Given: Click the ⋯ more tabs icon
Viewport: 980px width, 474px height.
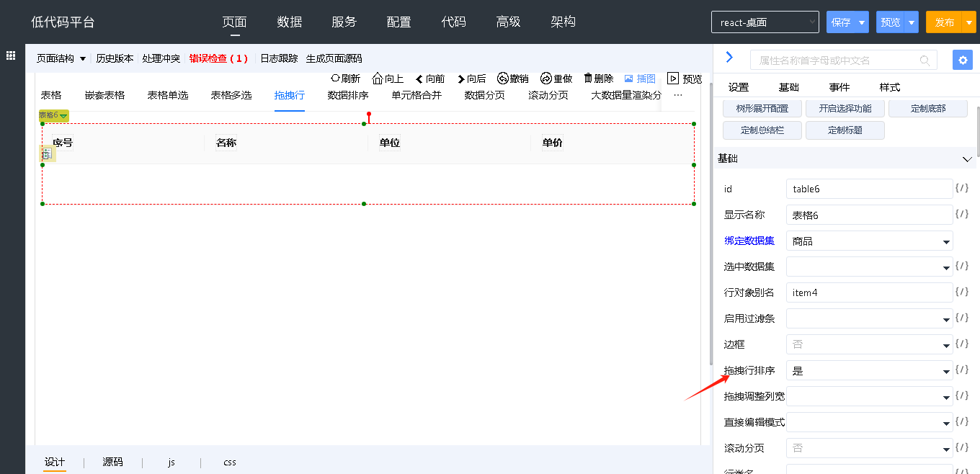Looking at the screenshot, I should tap(678, 95).
